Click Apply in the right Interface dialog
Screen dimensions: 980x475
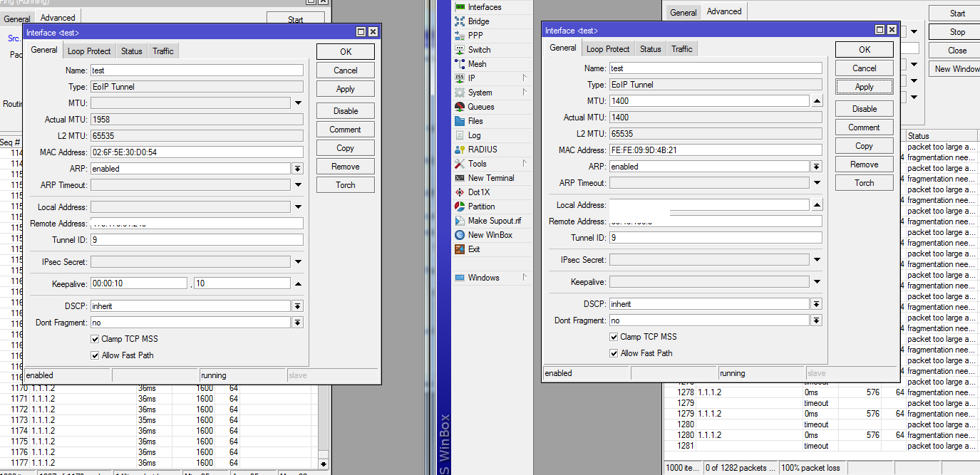(x=865, y=87)
